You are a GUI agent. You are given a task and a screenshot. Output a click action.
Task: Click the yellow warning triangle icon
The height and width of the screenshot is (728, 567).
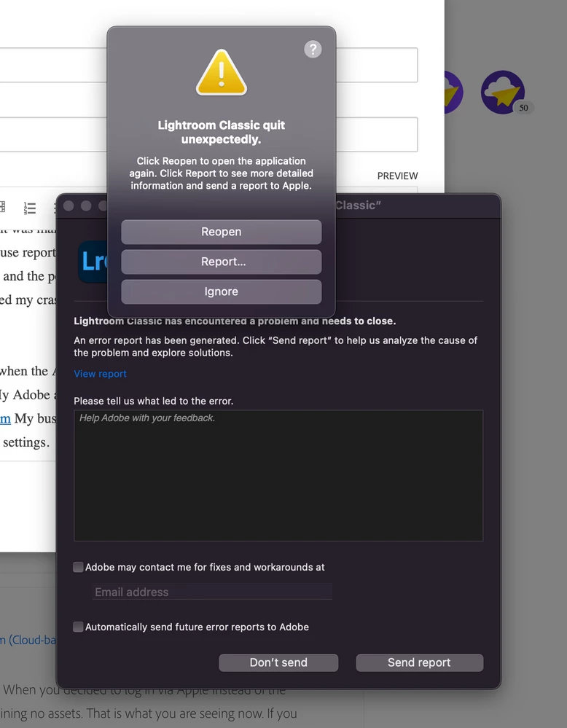coord(222,73)
